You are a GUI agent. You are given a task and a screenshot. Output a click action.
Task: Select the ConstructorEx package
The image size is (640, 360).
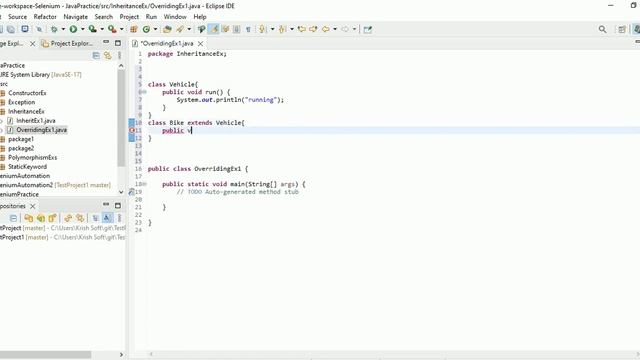(x=27, y=93)
